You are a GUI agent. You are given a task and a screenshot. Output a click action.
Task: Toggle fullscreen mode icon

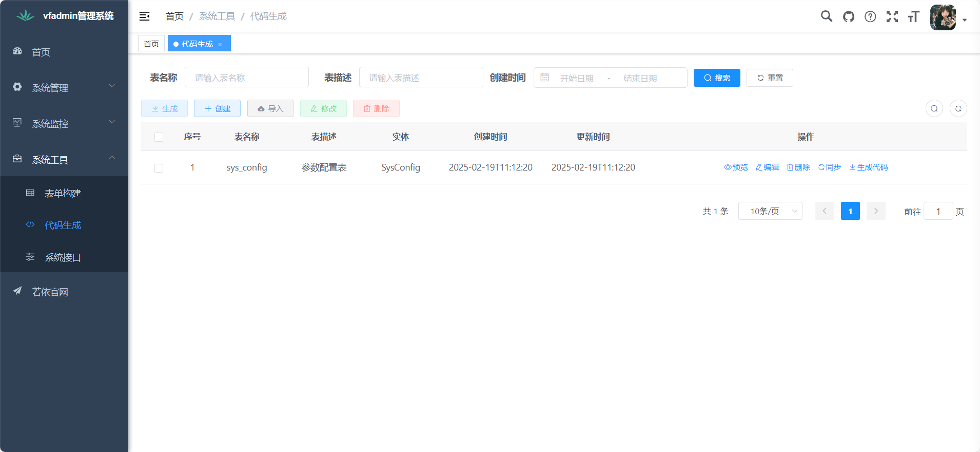[x=892, y=16]
